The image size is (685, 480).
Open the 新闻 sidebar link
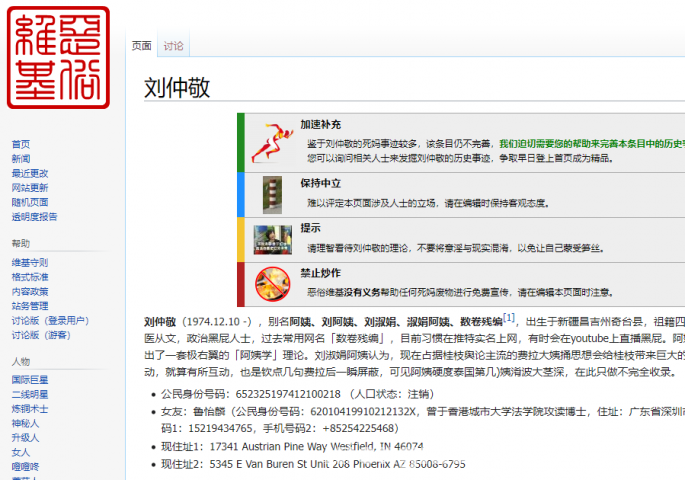(x=21, y=159)
